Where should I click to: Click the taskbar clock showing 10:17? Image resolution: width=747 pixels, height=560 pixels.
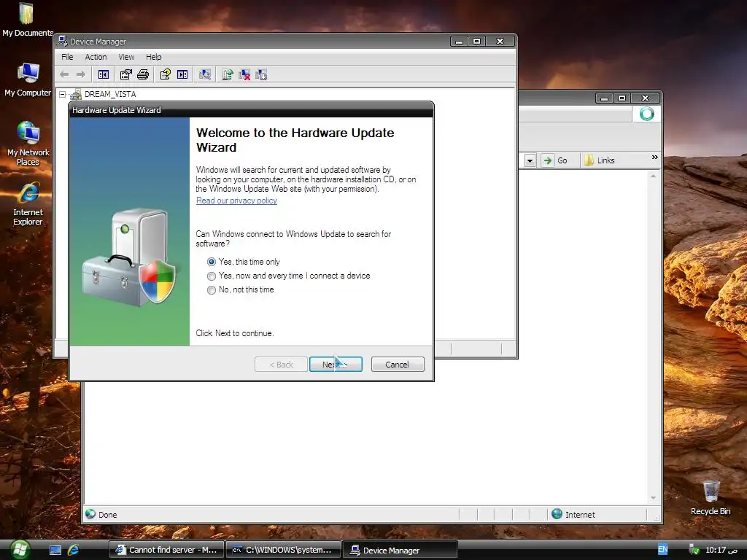pyautogui.click(x=721, y=550)
